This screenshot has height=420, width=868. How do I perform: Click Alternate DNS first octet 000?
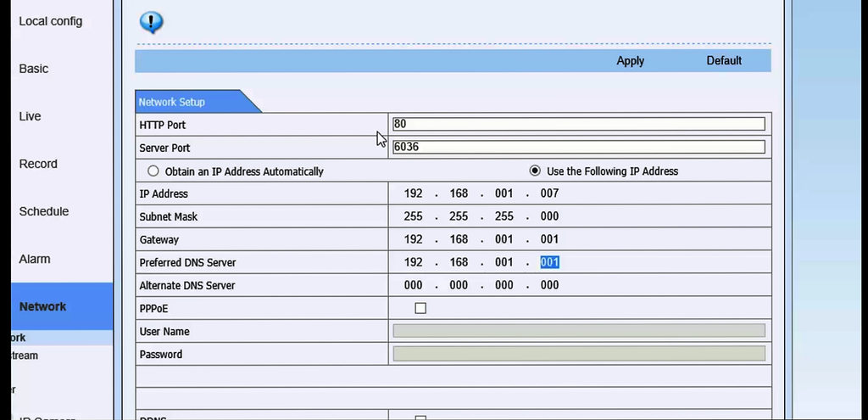click(414, 285)
